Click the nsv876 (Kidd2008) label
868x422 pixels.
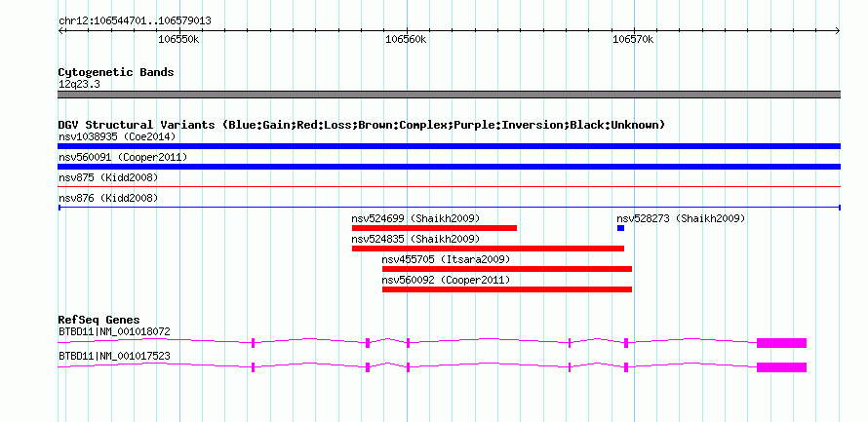tap(108, 198)
